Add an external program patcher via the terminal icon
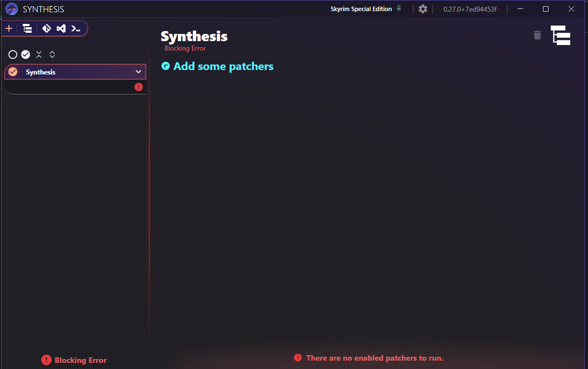Viewport: 588px width, 369px height. point(76,28)
